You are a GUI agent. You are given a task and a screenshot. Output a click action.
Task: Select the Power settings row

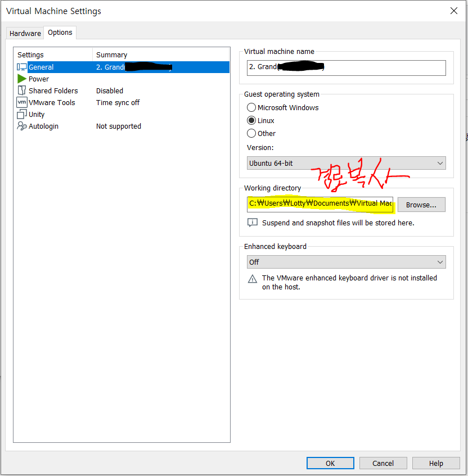pyautogui.click(x=123, y=79)
